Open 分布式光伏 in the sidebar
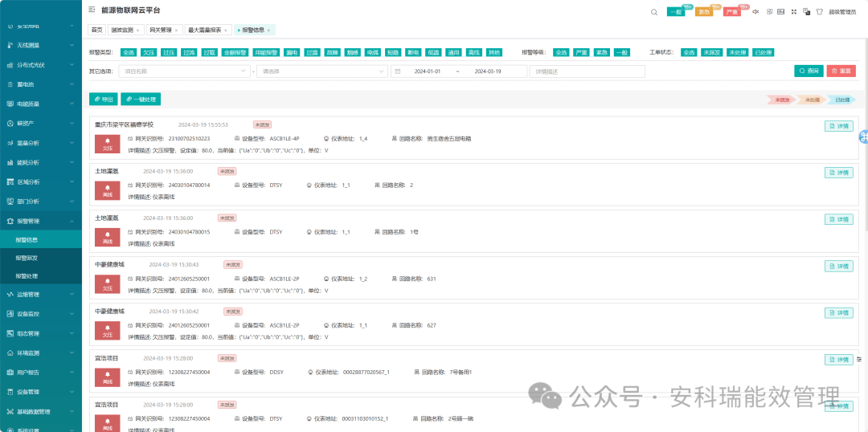This screenshot has width=868, height=432. click(41, 65)
